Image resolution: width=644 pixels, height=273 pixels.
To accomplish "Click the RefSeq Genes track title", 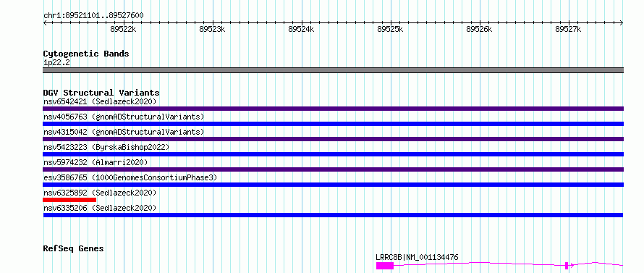I will 73,249.
